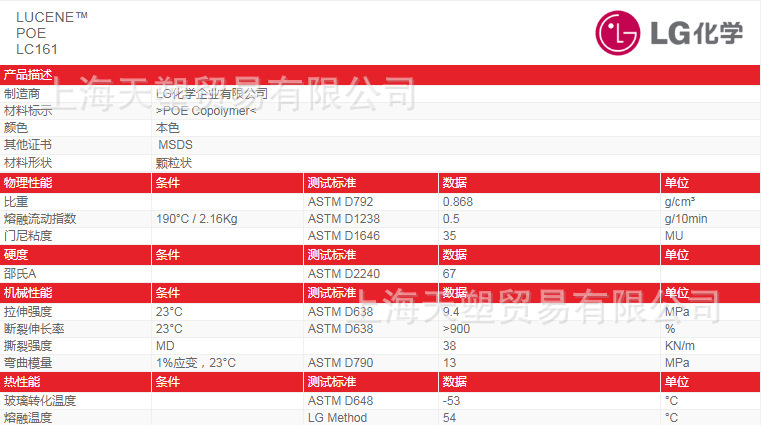Select the 断裂伸长率 row label

pos(34,328)
